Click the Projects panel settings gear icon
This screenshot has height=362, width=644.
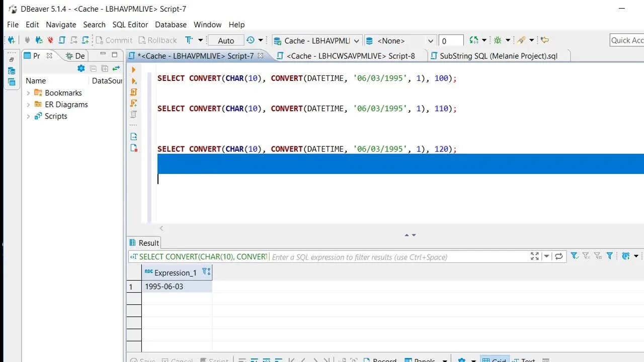[81, 68]
